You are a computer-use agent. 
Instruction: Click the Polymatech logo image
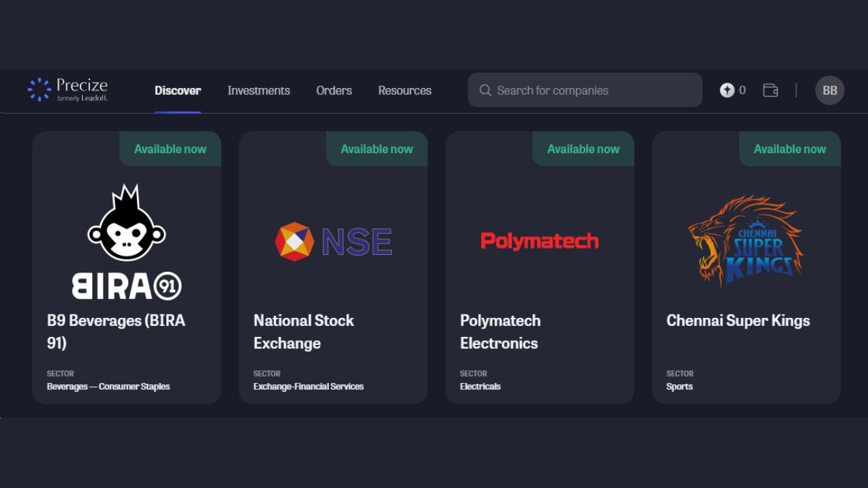(540, 241)
